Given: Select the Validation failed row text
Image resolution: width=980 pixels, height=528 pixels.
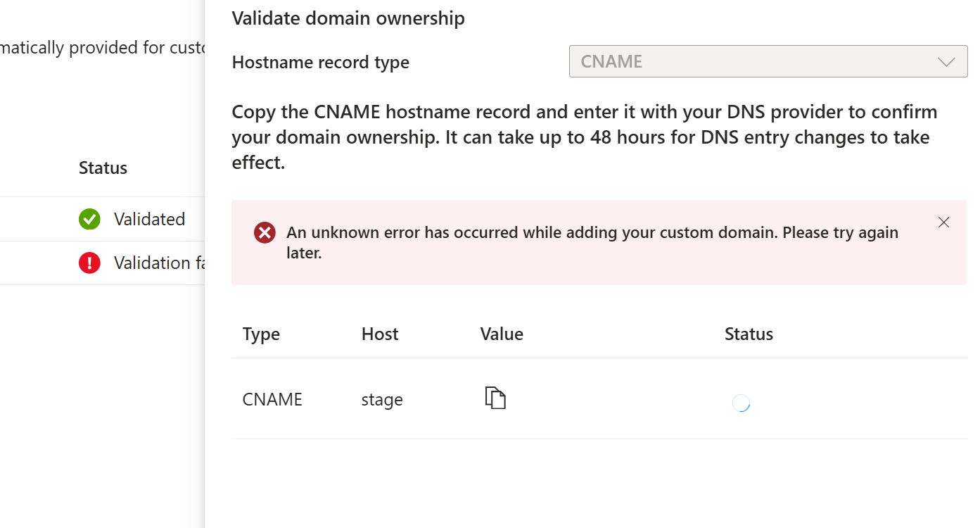Looking at the screenshot, I should pos(159,263).
